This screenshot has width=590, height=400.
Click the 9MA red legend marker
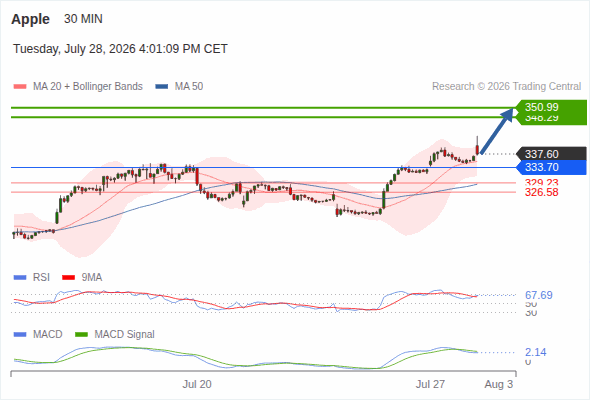point(68,278)
